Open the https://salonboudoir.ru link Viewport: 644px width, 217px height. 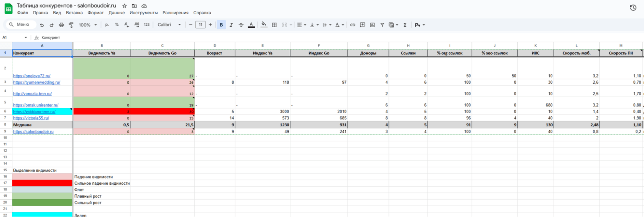tap(33, 131)
